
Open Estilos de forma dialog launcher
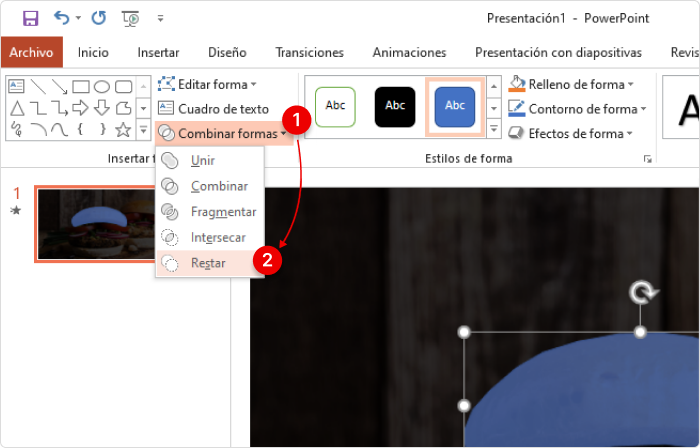coord(647,159)
